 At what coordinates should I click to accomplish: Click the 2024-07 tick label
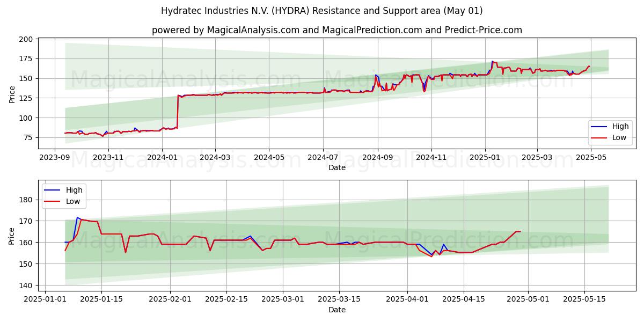(323, 157)
